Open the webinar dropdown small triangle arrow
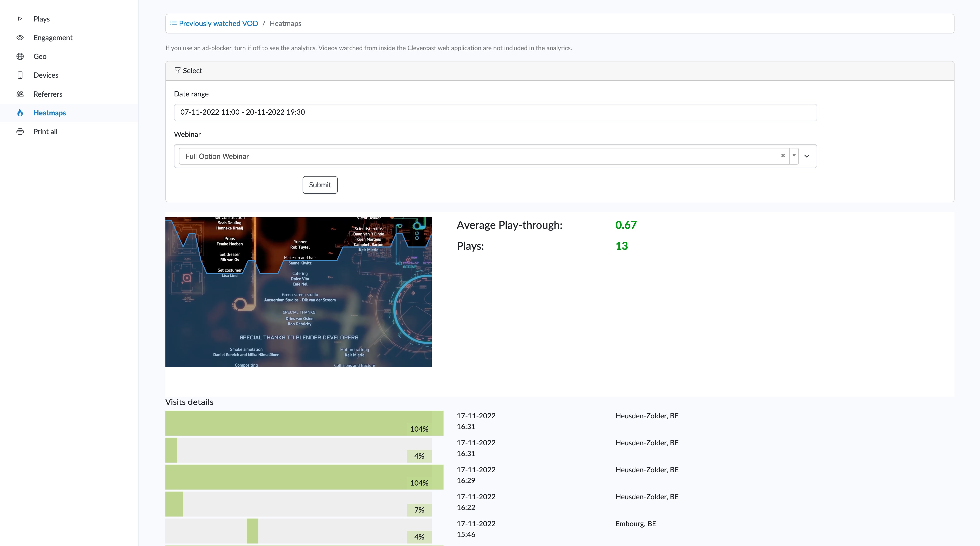The height and width of the screenshot is (546, 980). coord(794,156)
